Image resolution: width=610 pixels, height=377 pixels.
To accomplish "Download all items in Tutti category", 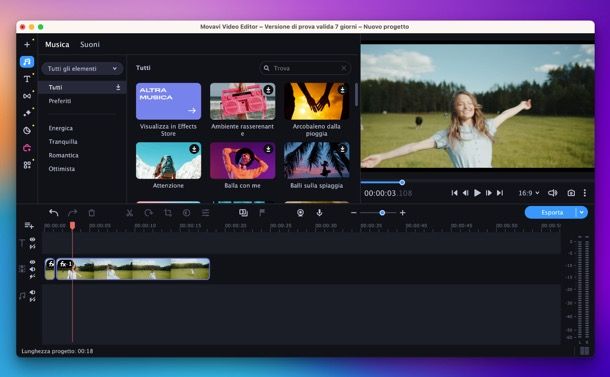I will click(x=118, y=87).
